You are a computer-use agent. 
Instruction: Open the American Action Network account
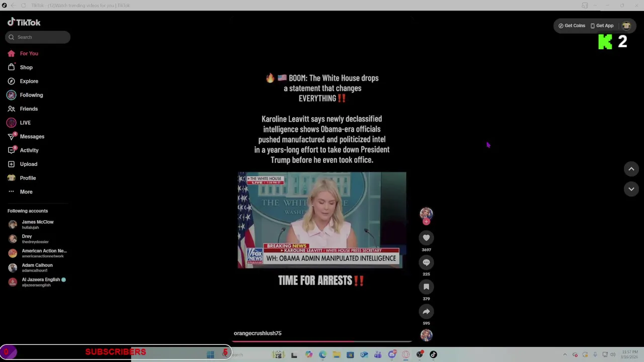(x=37, y=253)
